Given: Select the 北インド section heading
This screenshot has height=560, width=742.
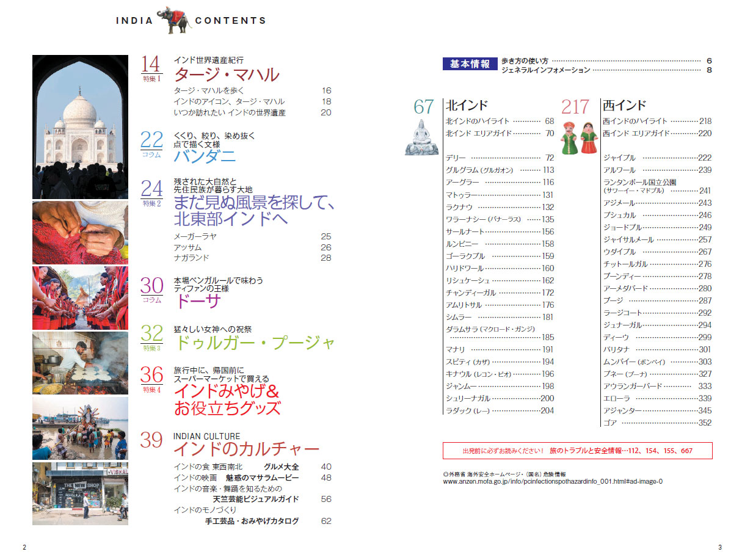Looking at the screenshot, I should [467, 105].
